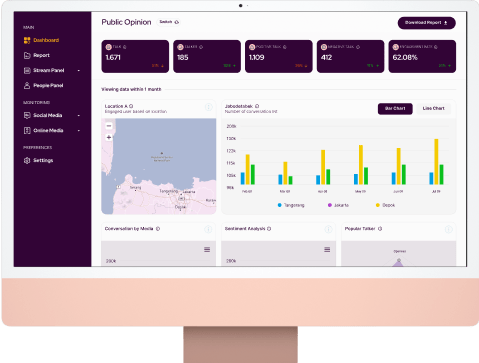
Task: Open the Conversation by Media card options menu
Action: point(208,229)
